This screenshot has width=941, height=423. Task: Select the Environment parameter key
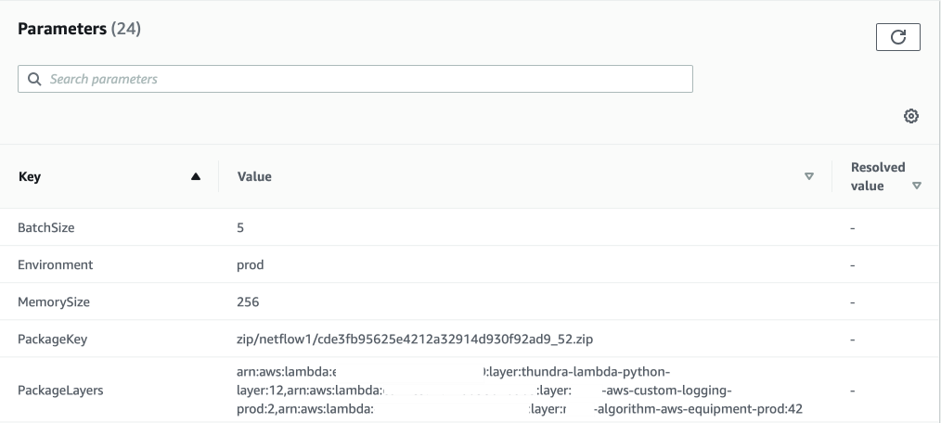click(x=55, y=265)
